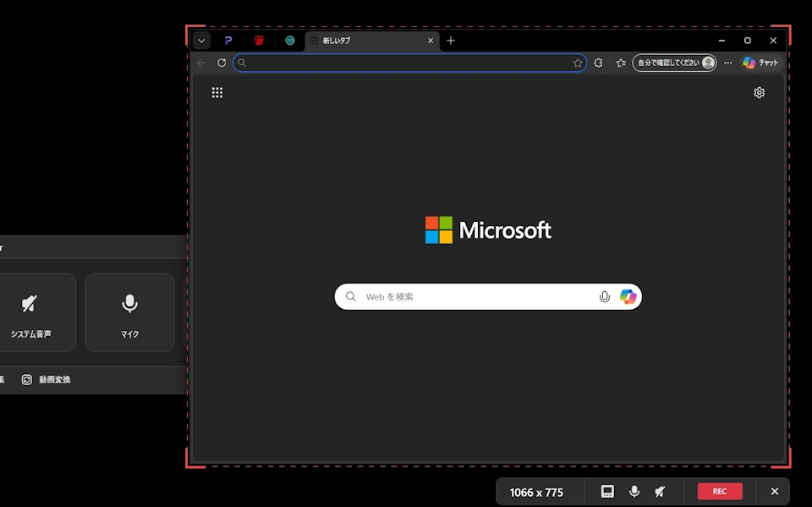Click the voice search microphone in the search box
The image size is (812, 507).
[x=604, y=296]
